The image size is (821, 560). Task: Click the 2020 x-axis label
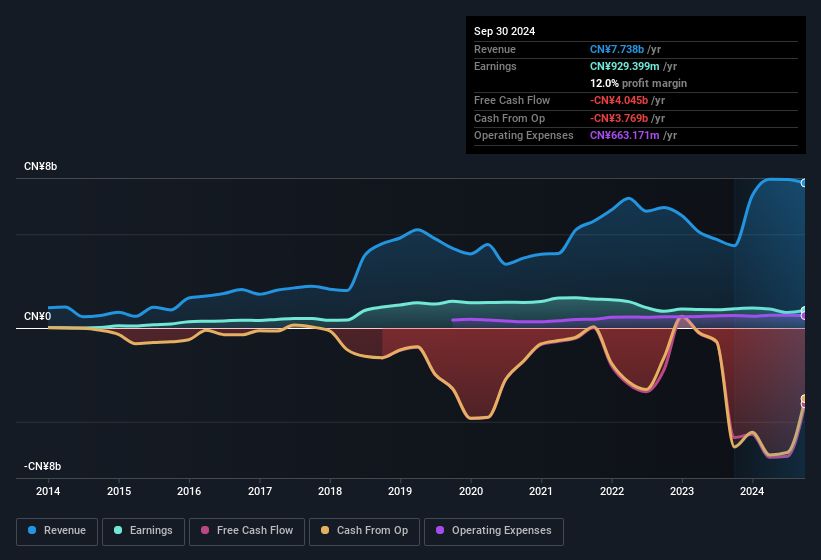[x=471, y=491]
